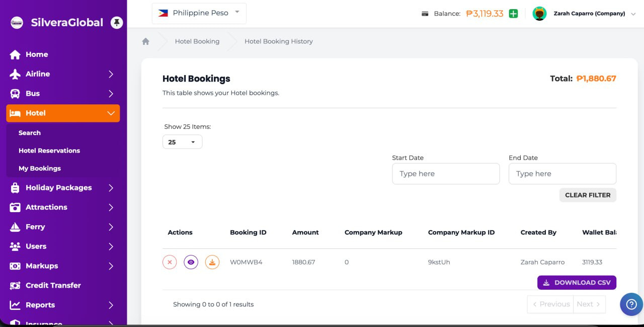Click the Airline airplane icon
Image resolution: width=644 pixels, height=327 pixels.
pyautogui.click(x=16, y=74)
